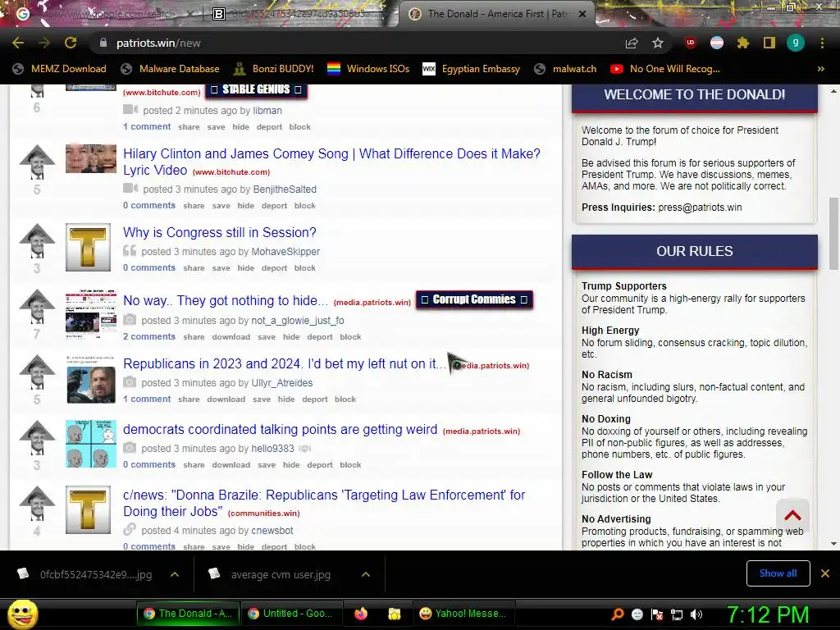Viewport: 840px width, 630px height.
Task: Save the Why is Congress post
Action: 221,268
